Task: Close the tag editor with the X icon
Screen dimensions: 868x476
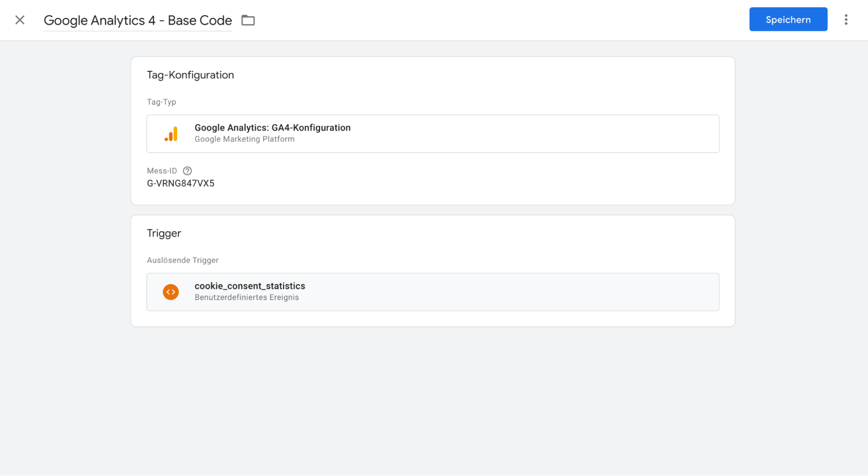Action: [x=20, y=20]
